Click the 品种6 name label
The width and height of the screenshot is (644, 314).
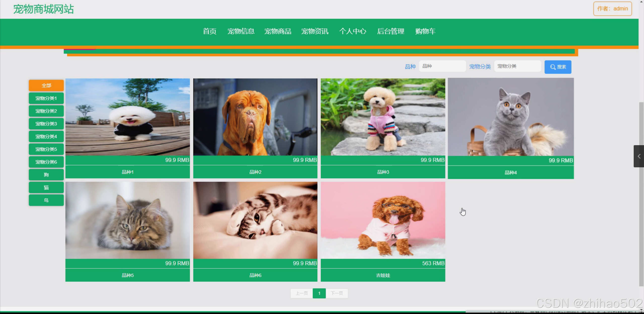point(255,275)
